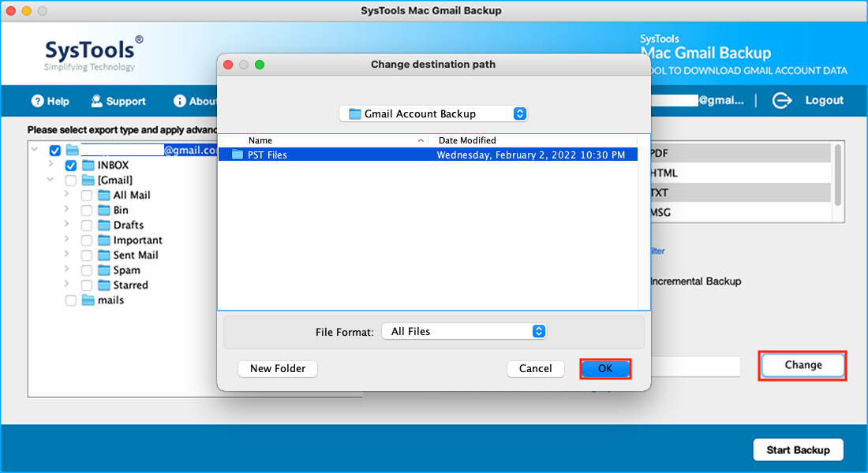Click the OK button in the dialog
This screenshot has width=868, height=473.
point(605,368)
